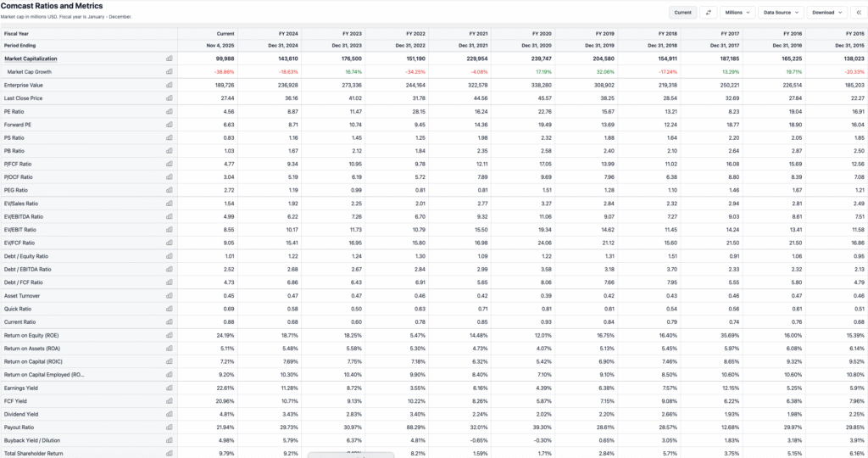This screenshot has height=458, width=868.
Task: View chart for Return on Equity (ROE)
Action: point(170,335)
